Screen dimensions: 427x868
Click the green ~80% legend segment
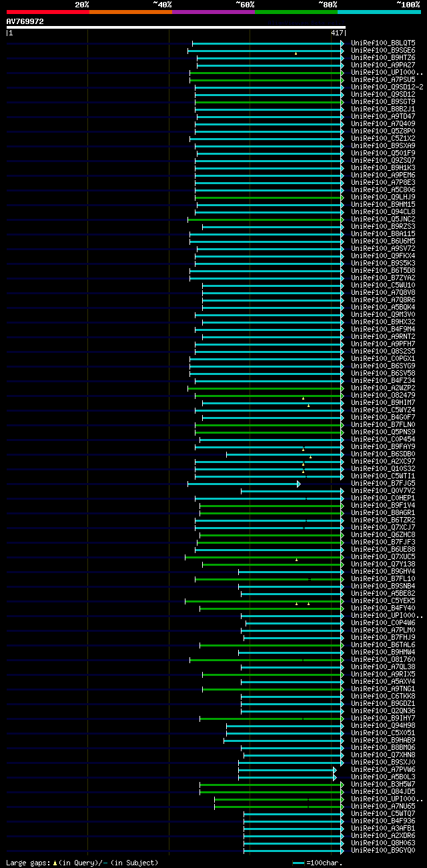point(296,12)
